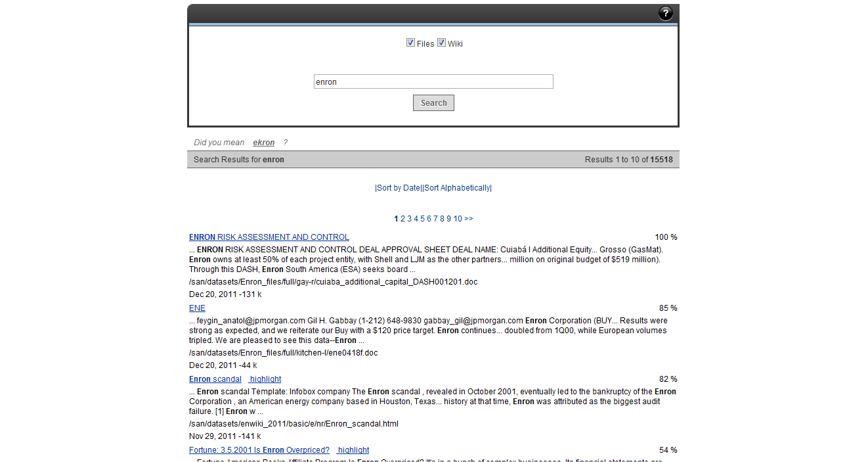Click the Search Results for enron heading

click(x=239, y=160)
